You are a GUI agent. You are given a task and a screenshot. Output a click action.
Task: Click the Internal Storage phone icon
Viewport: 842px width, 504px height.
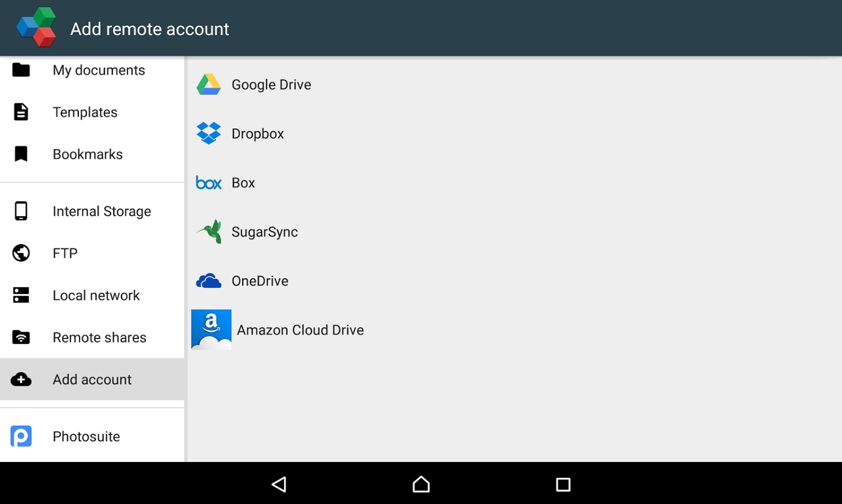[21, 211]
